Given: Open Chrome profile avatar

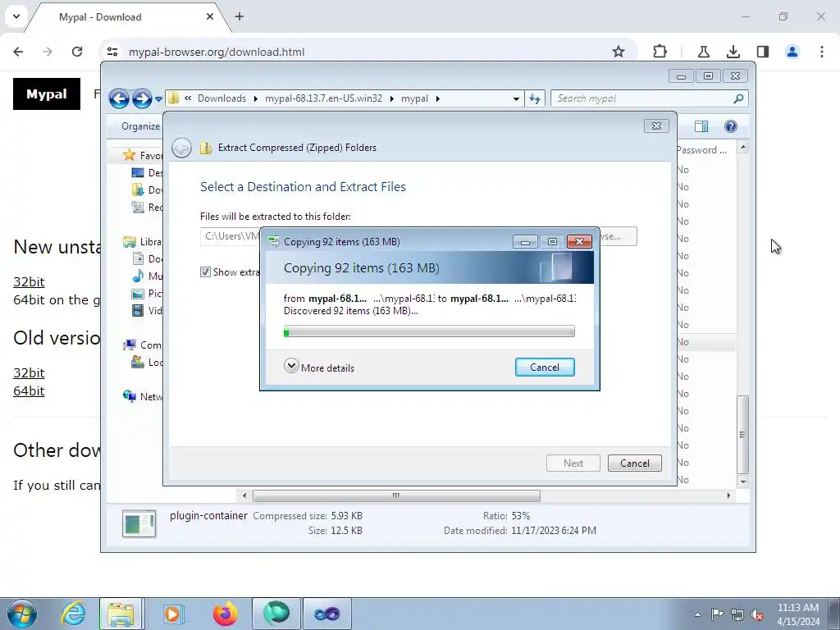Looking at the screenshot, I should [x=792, y=52].
